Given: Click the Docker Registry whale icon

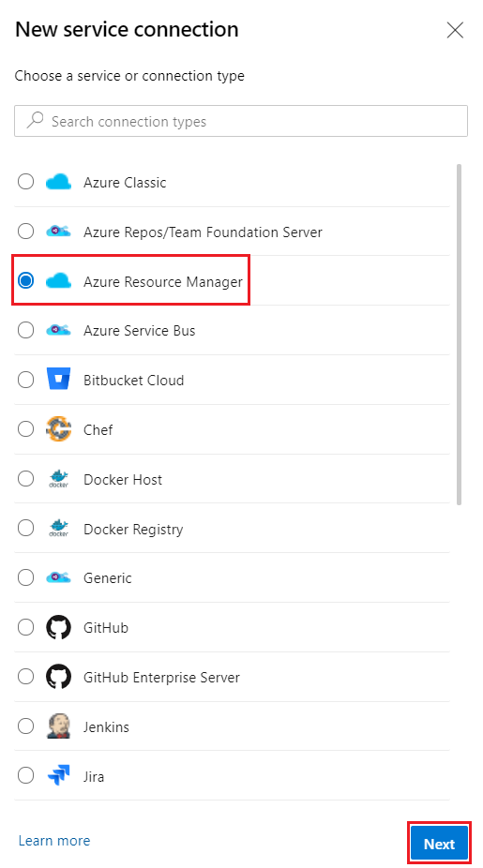Looking at the screenshot, I should [x=58, y=529].
